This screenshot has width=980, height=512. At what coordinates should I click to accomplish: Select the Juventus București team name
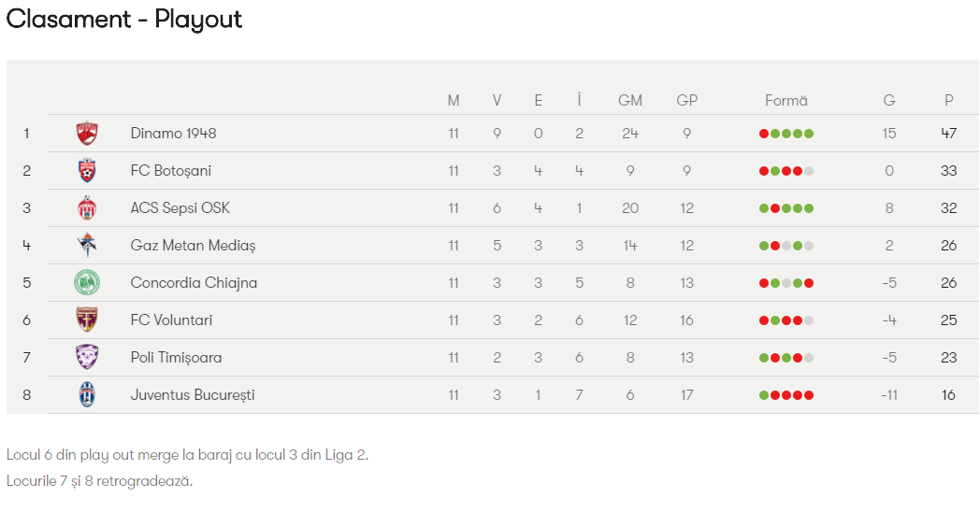click(193, 395)
